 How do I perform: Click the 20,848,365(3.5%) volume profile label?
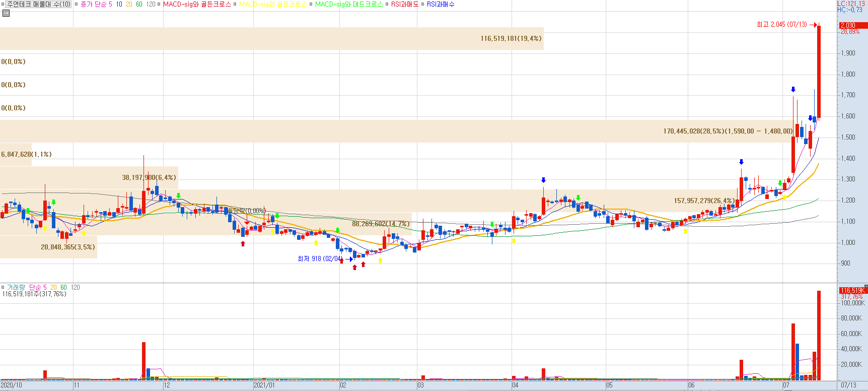[68, 247]
